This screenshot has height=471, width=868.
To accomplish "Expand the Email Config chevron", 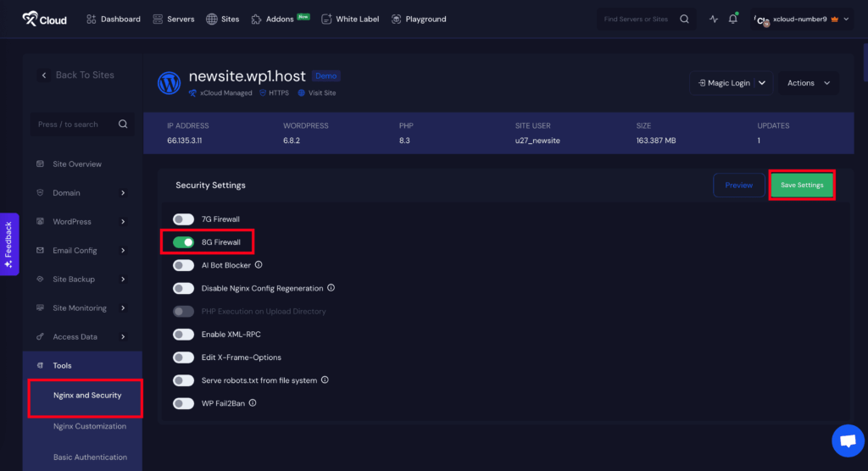I will (123, 250).
